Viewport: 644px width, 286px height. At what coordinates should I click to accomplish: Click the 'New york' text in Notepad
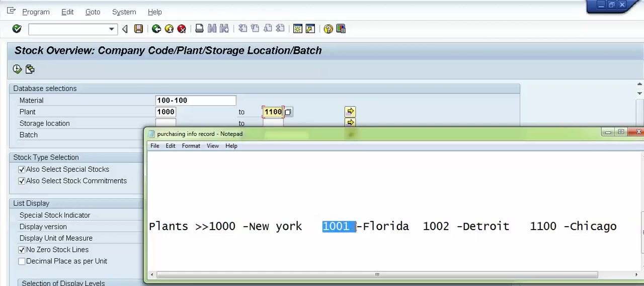click(275, 226)
